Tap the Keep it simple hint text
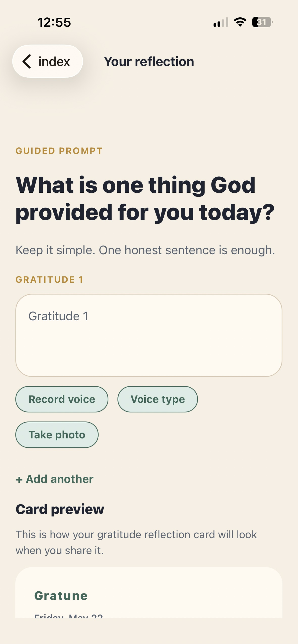 tap(145, 250)
